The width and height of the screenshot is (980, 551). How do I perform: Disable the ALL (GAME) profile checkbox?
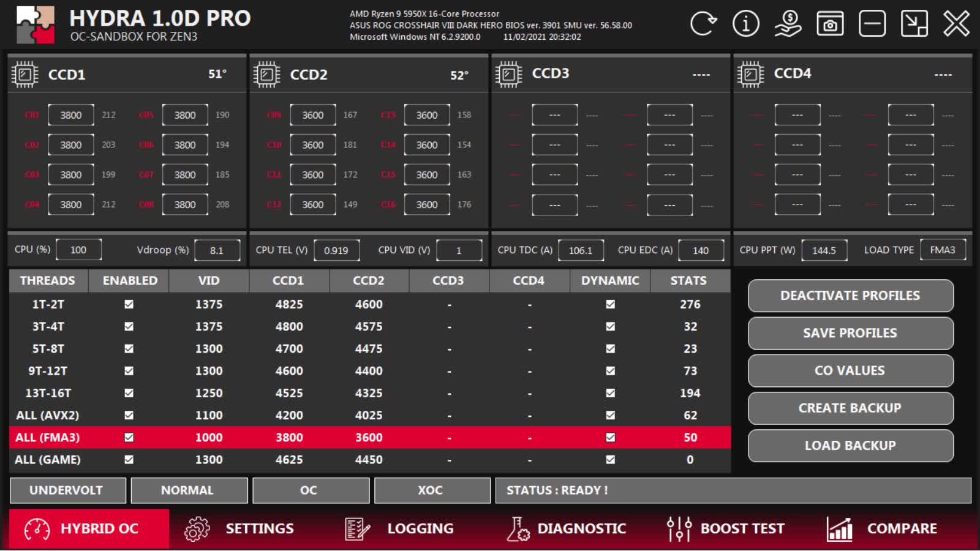127,459
